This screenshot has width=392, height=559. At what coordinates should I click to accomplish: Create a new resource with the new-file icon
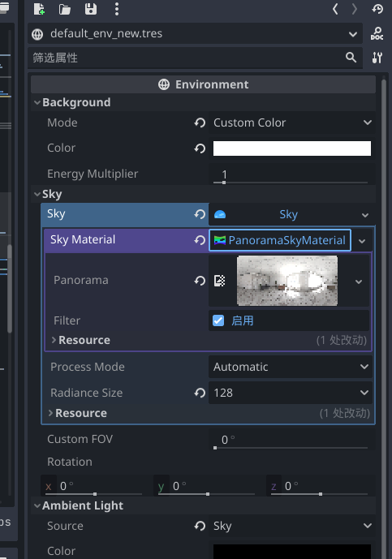pyautogui.click(x=39, y=9)
